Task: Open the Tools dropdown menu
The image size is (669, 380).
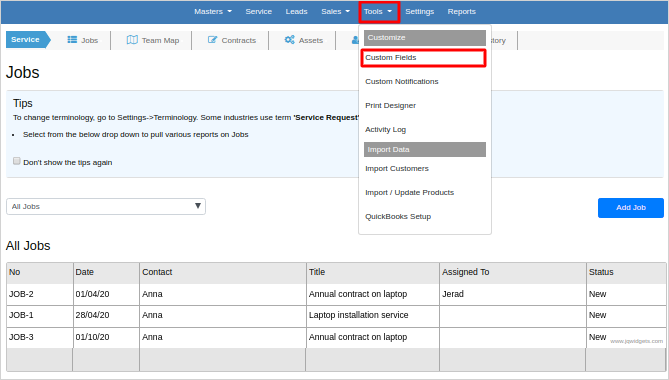Action: [x=378, y=12]
